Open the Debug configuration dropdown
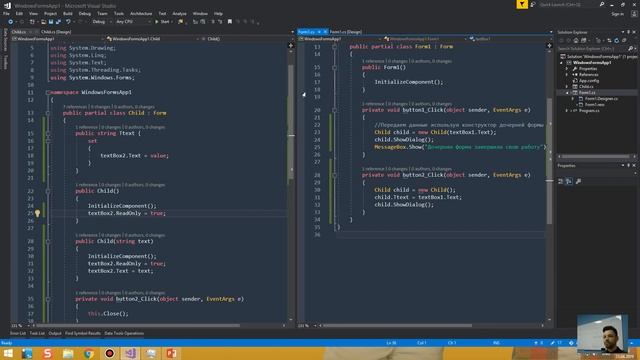The height and width of the screenshot is (360, 640). [101, 22]
